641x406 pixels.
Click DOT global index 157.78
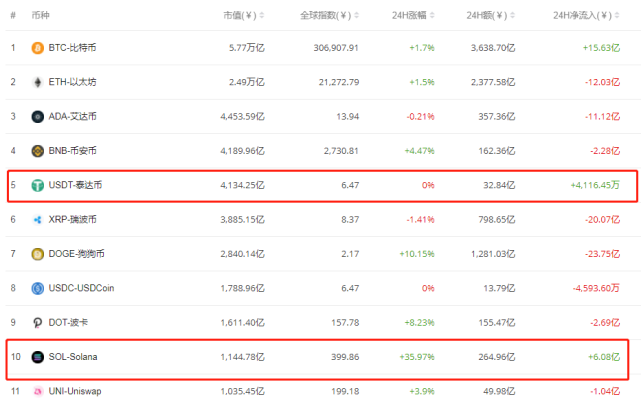345,323
